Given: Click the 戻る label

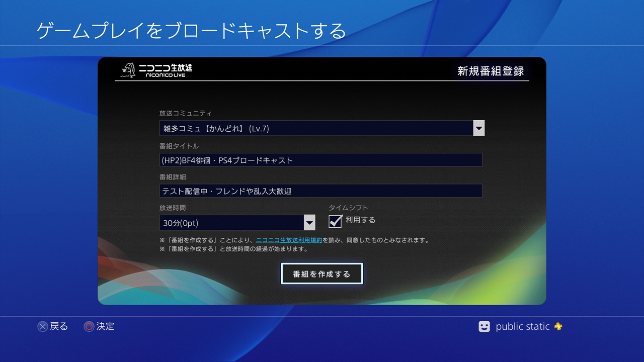Looking at the screenshot, I should 59,327.
